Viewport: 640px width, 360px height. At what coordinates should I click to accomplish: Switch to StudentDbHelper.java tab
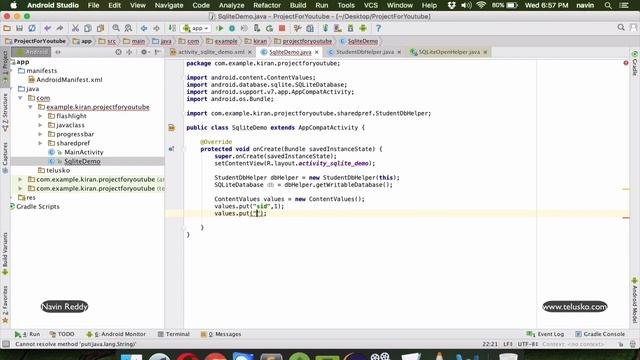(x=364, y=52)
